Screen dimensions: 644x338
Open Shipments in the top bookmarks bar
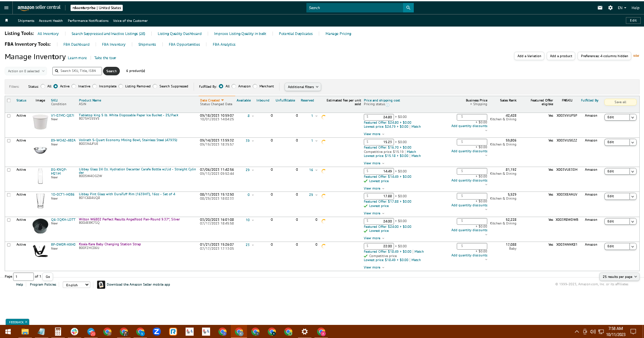[x=26, y=21]
